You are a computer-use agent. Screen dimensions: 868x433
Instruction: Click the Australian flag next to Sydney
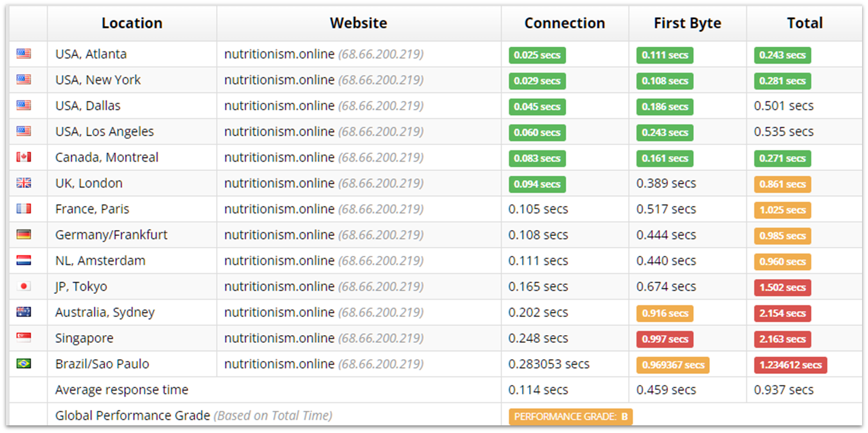click(x=24, y=312)
